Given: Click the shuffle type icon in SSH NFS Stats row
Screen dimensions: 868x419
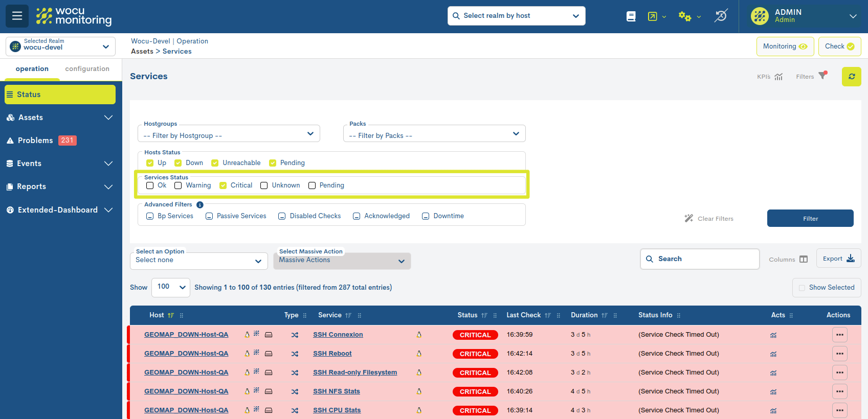Looking at the screenshot, I should point(295,392).
